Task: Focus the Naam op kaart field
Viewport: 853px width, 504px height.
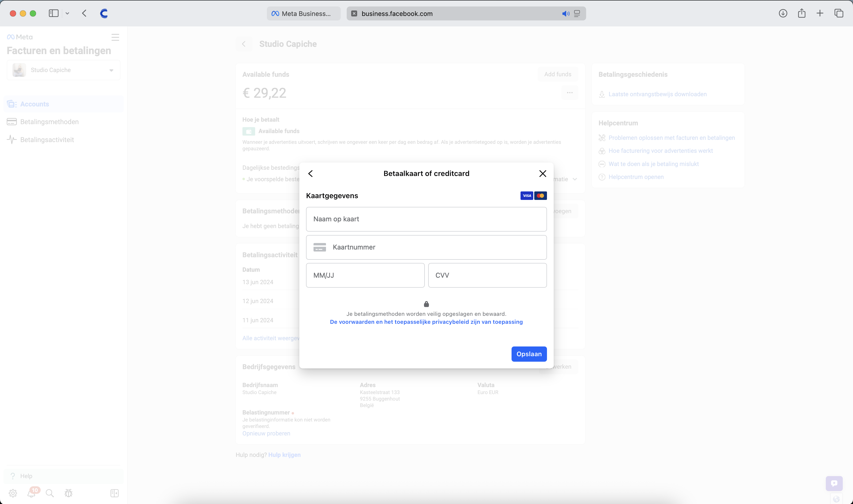Action: tap(426, 219)
